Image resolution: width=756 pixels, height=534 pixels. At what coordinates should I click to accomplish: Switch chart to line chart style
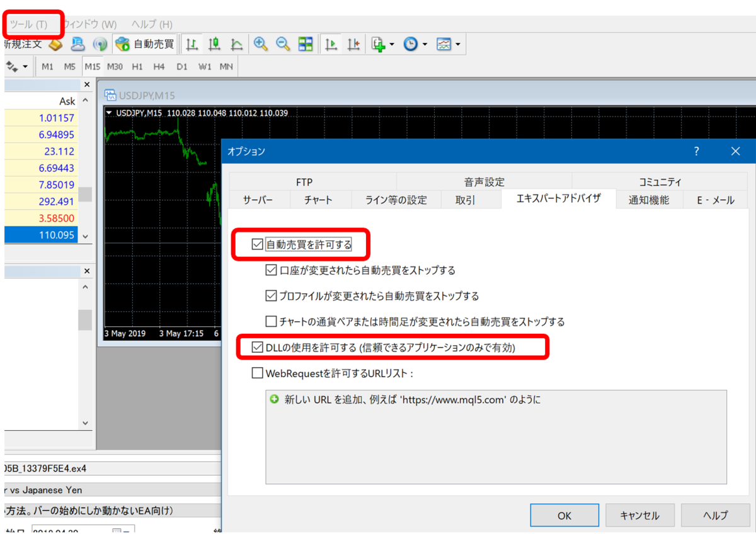click(236, 45)
